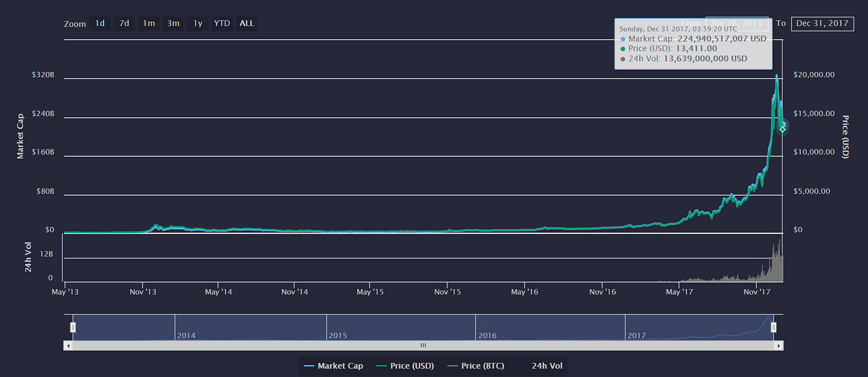This screenshot has height=377, width=868.
Task: Click the Nov '16 x-axis label
Action: [602, 291]
